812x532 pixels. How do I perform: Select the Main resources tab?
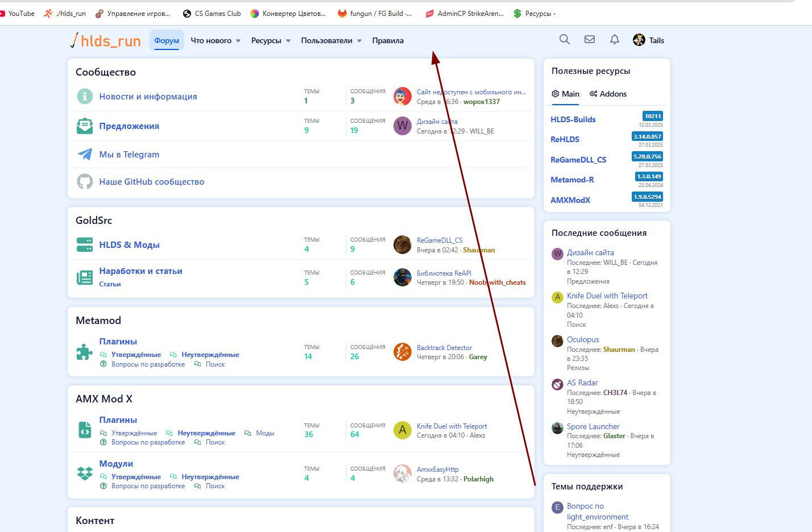click(565, 94)
